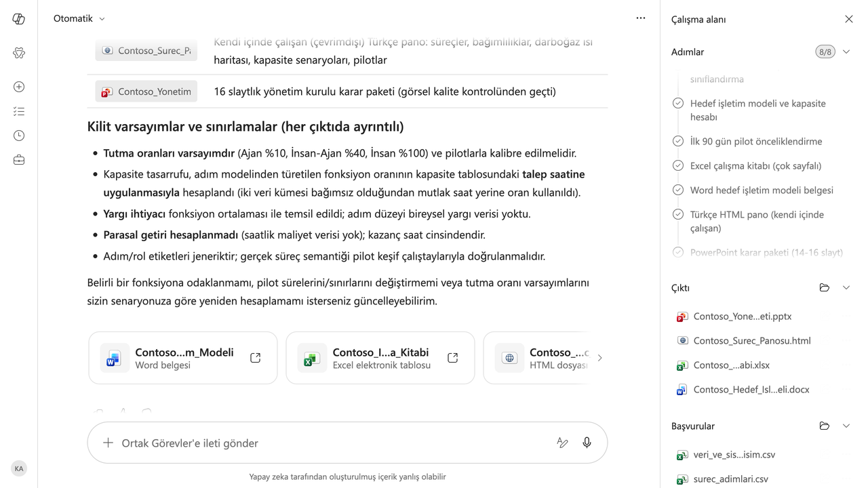Open the Otomatik mode dropdown
Screen dimensions: 868x488
[x=79, y=18]
